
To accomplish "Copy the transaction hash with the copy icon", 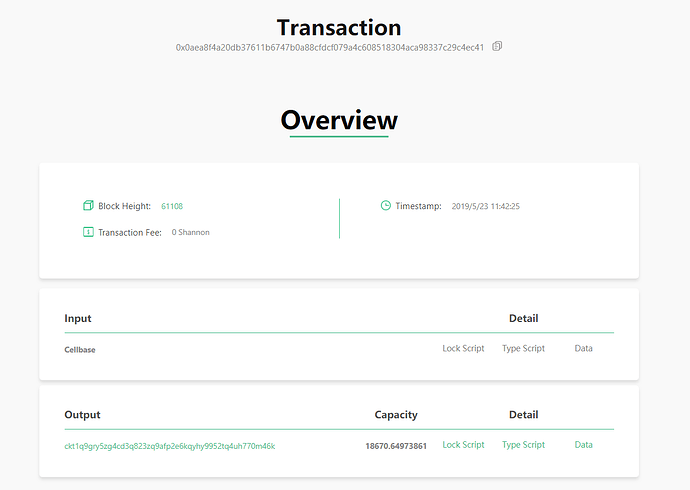I will pyautogui.click(x=497, y=46).
